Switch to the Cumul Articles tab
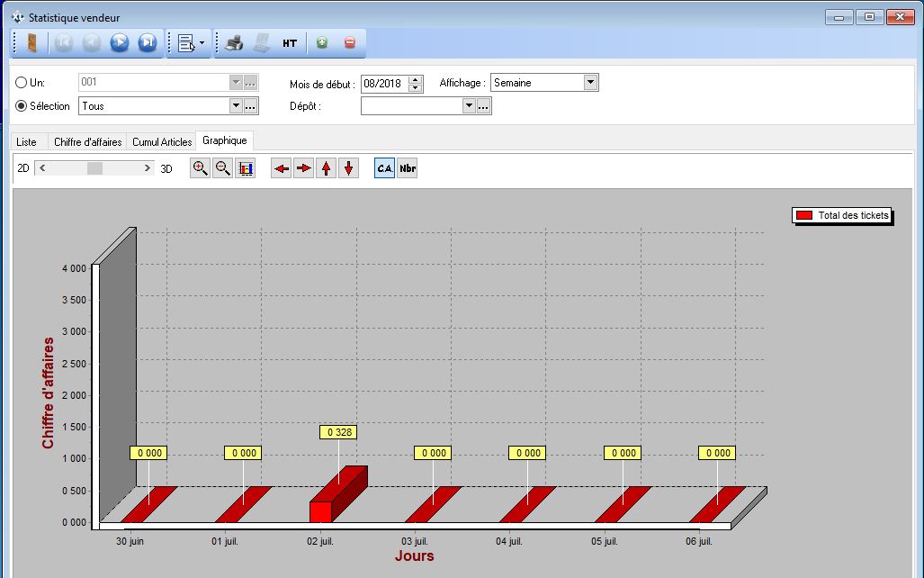 161,141
